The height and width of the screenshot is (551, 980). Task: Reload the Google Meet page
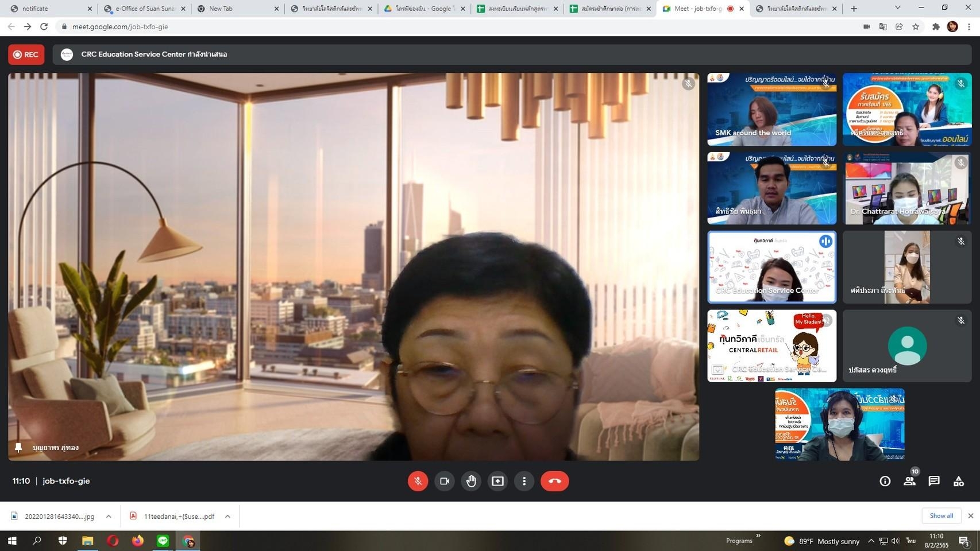point(44,26)
